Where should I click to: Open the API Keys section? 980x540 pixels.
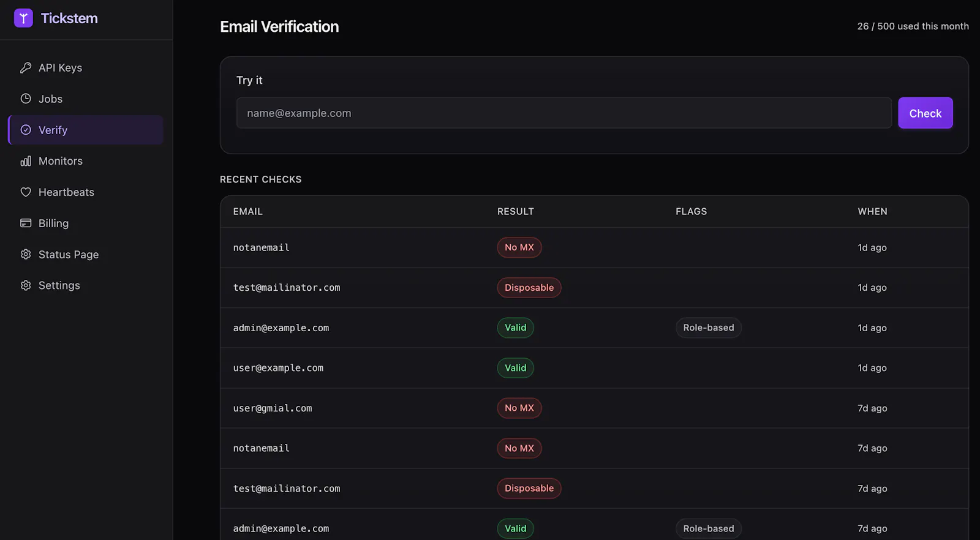click(86, 67)
